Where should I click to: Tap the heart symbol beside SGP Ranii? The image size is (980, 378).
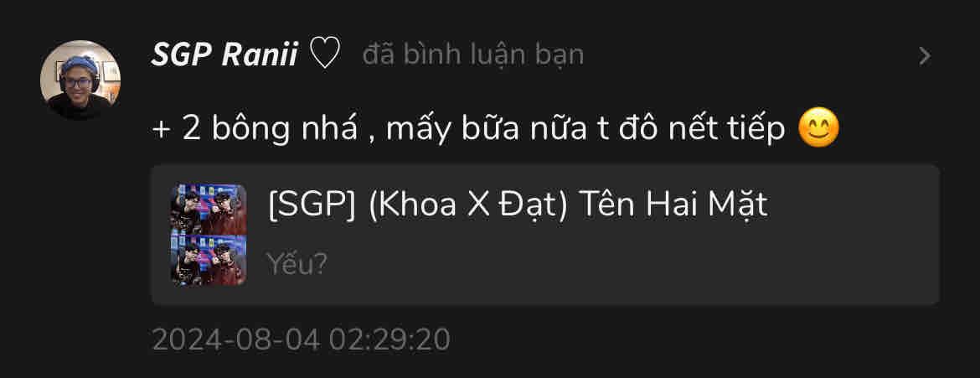[325, 54]
